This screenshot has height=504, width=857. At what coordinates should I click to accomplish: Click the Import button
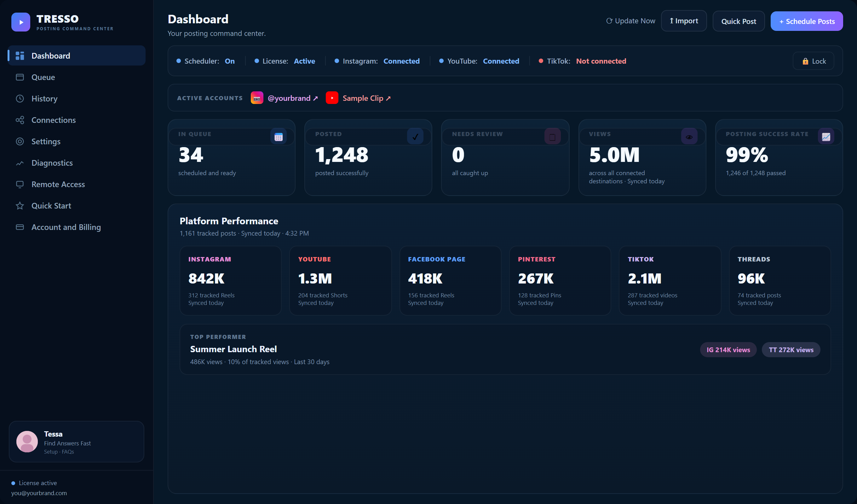click(x=684, y=21)
